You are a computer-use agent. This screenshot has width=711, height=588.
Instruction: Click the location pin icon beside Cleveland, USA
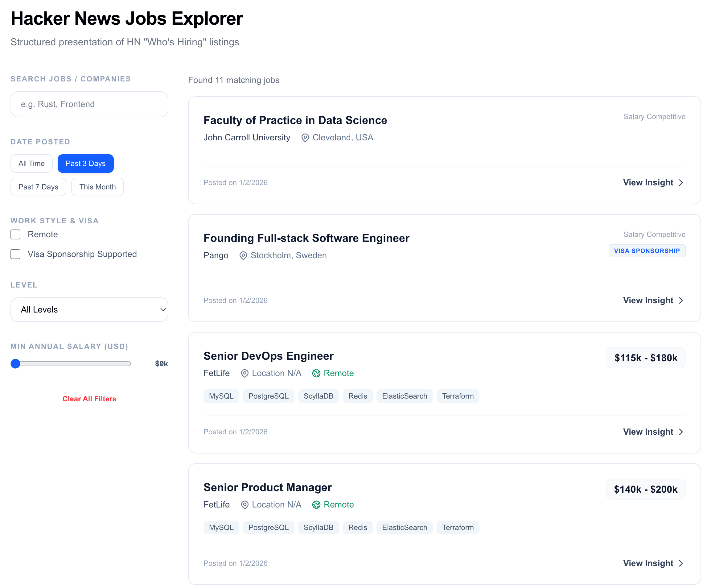pyautogui.click(x=304, y=138)
